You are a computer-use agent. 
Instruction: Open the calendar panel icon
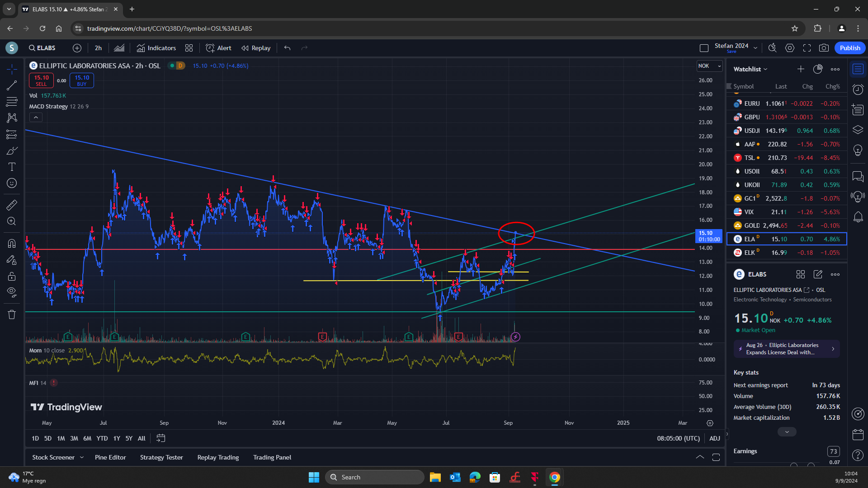coord(858,435)
